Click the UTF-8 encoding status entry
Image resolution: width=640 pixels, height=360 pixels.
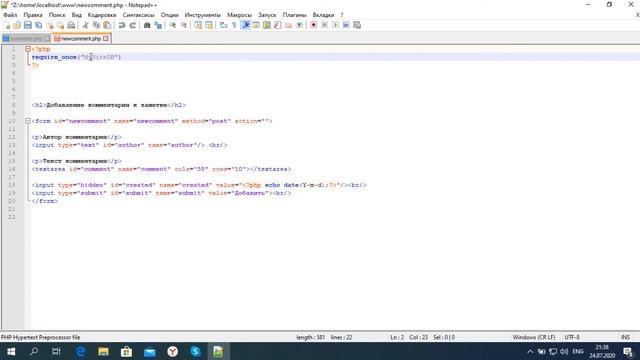point(572,337)
